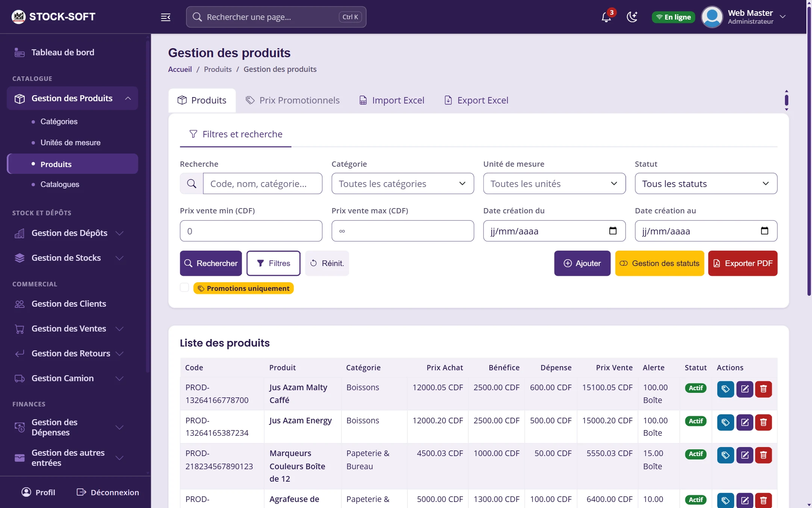Click the search magnifier beside Recherche field
This screenshot has width=812, height=508.
191,184
